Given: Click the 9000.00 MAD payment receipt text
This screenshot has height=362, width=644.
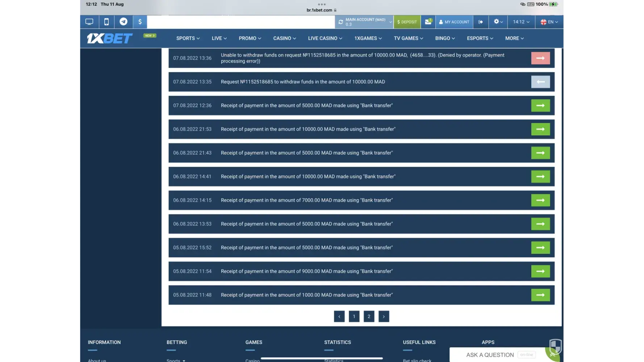Looking at the screenshot, I should pyautogui.click(x=307, y=271).
